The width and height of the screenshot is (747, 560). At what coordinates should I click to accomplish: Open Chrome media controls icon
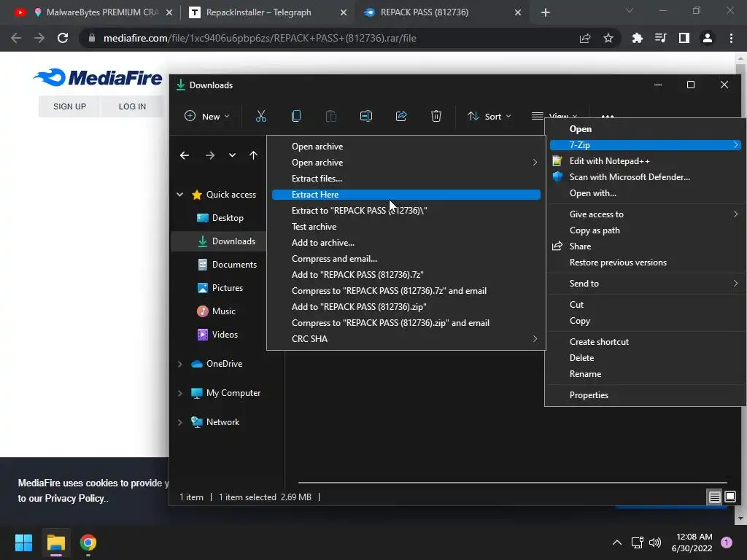(x=660, y=38)
